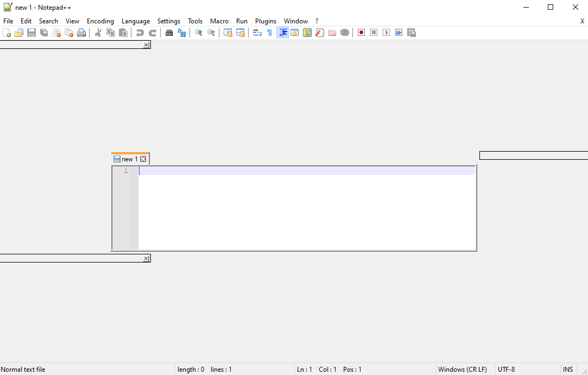Zoom out using magnifier minus icon

(x=211, y=33)
